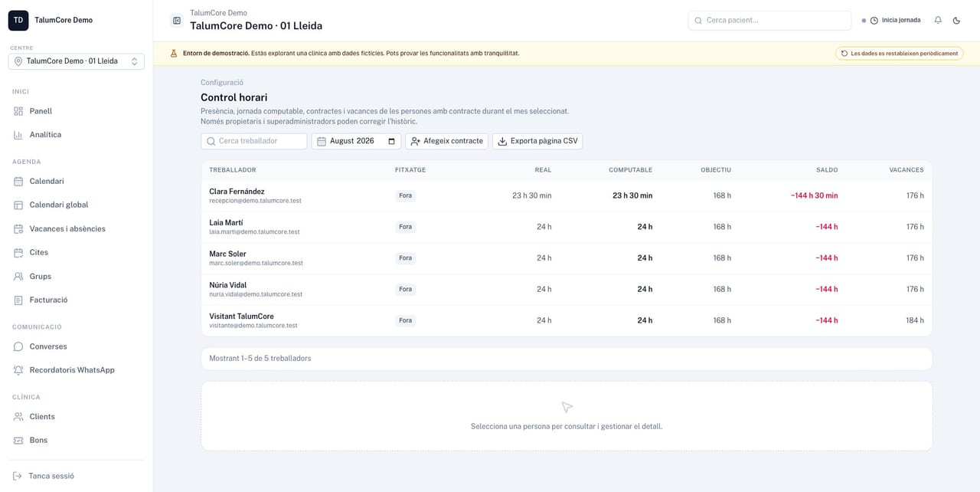The height and width of the screenshot is (492, 980).
Task: Click the Bons ticket icon
Action: (18, 441)
